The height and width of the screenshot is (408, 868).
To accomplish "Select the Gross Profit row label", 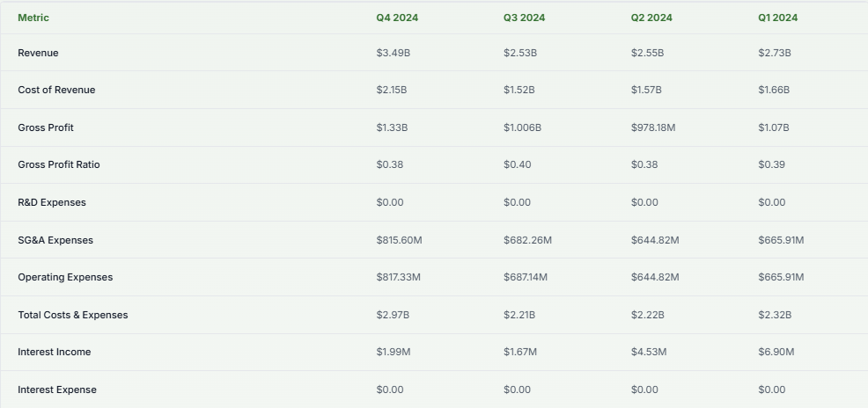I will tap(46, 127).
